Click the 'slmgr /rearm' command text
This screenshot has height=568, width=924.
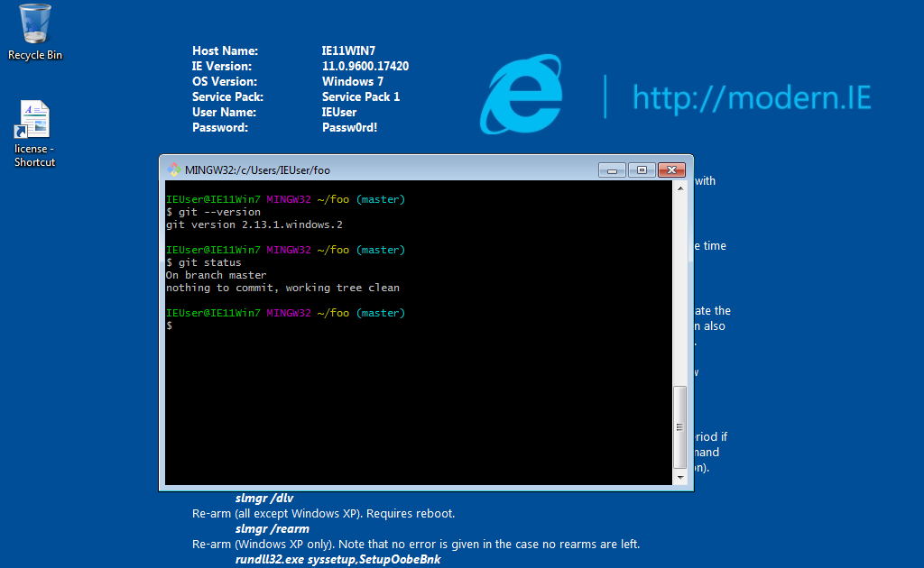pos(273,529)
